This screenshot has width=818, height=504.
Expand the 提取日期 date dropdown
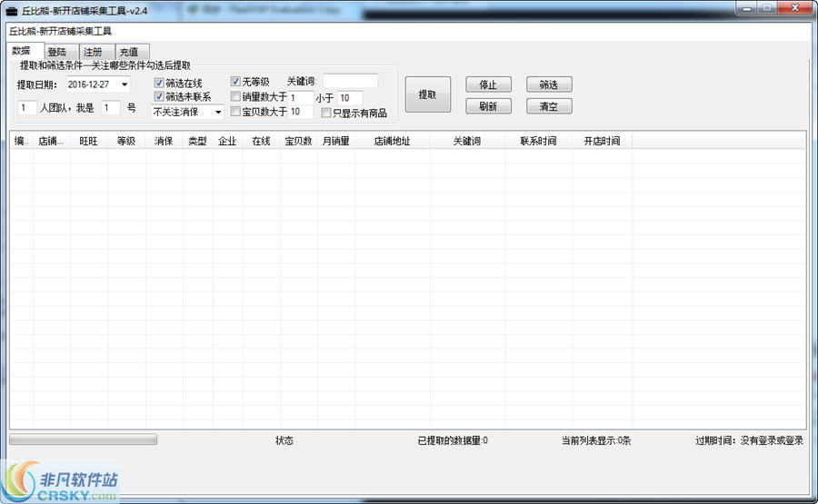[125, 84]
